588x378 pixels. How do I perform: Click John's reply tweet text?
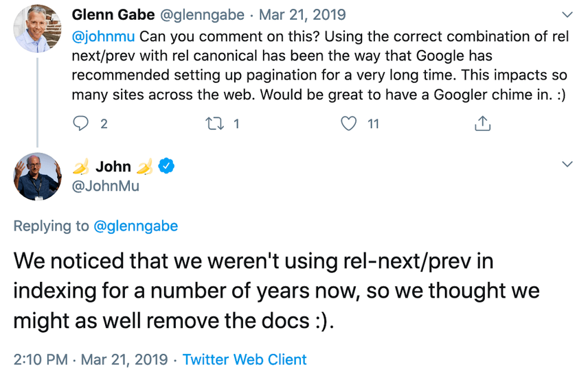[275, 291]
